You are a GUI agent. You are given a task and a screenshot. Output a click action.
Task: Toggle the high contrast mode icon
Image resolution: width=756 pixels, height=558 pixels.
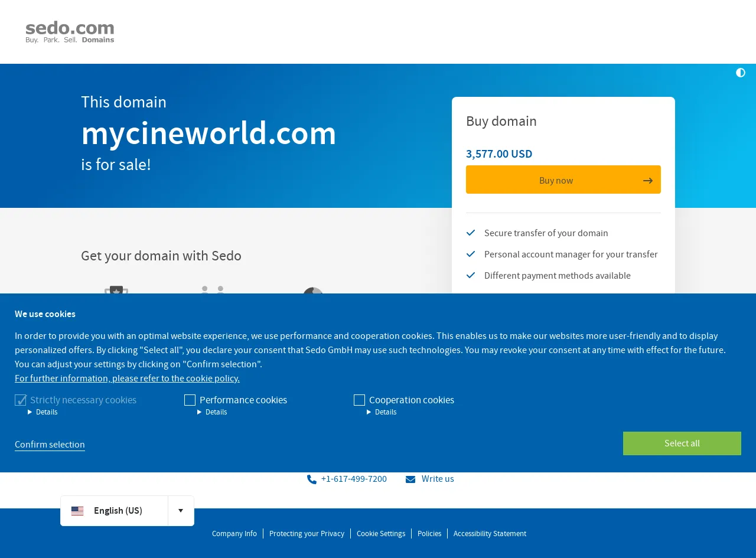click(x=741, y=73)
